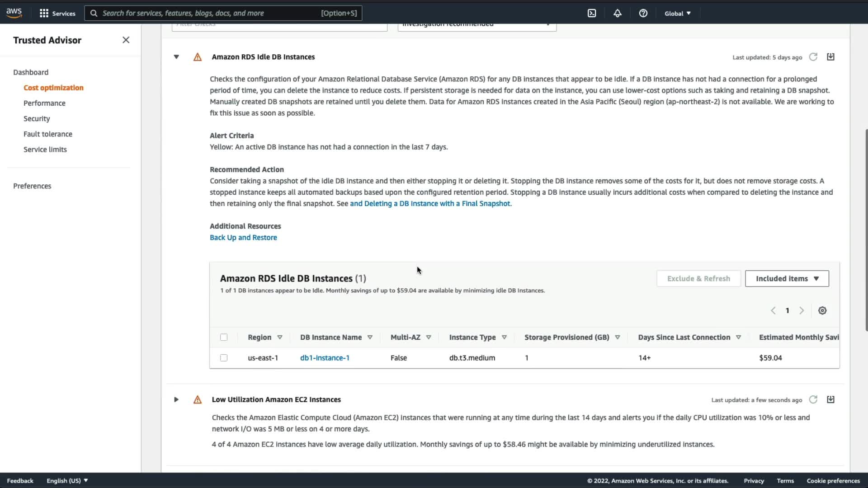868x488 pixels.
Task: Open the notifications bell
Action: 617,13
